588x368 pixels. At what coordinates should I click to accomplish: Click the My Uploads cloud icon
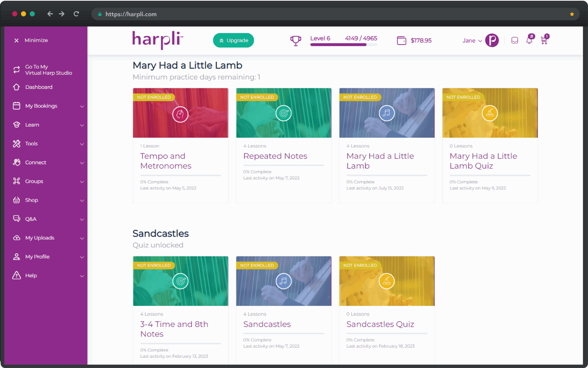pyautogui.click(x=17, y=238)
